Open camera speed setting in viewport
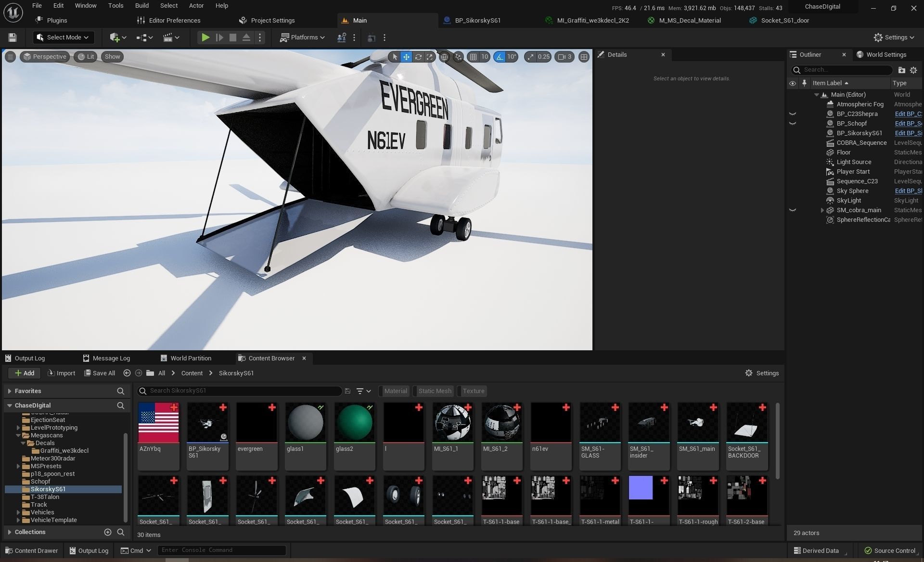The image size is (924, 562). (565, 57)
